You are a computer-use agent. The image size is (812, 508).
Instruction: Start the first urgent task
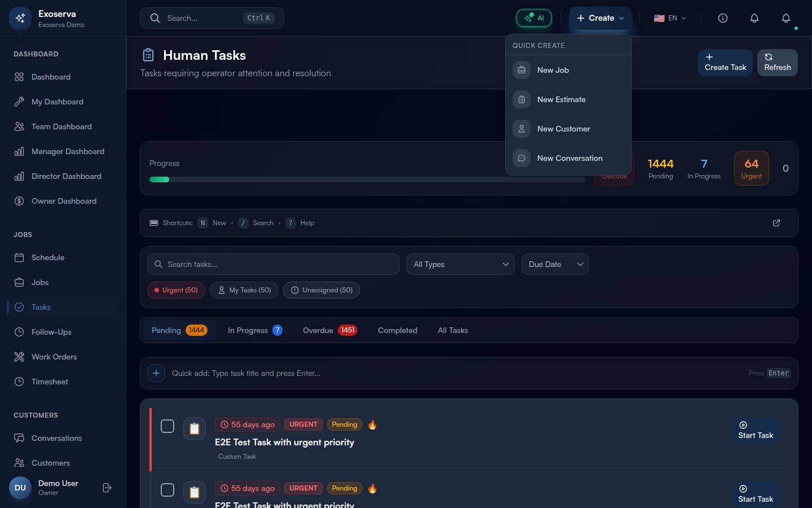(x=755, y=430)
